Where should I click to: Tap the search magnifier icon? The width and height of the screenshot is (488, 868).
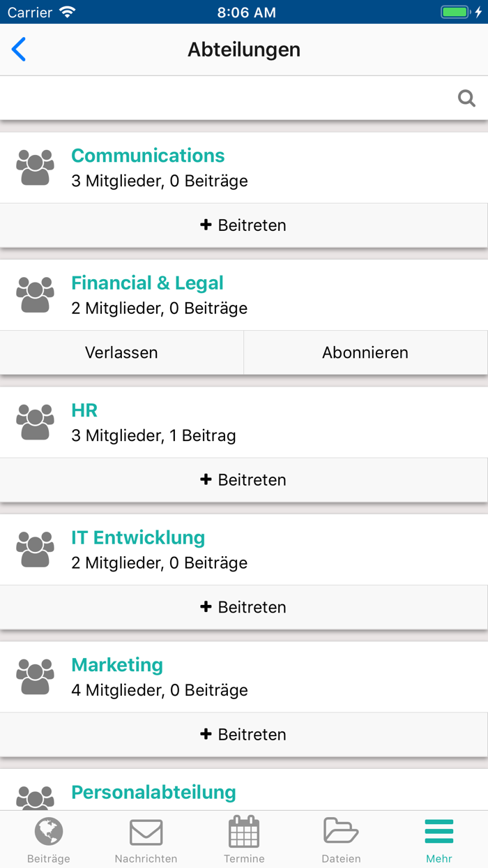point(466,98)
